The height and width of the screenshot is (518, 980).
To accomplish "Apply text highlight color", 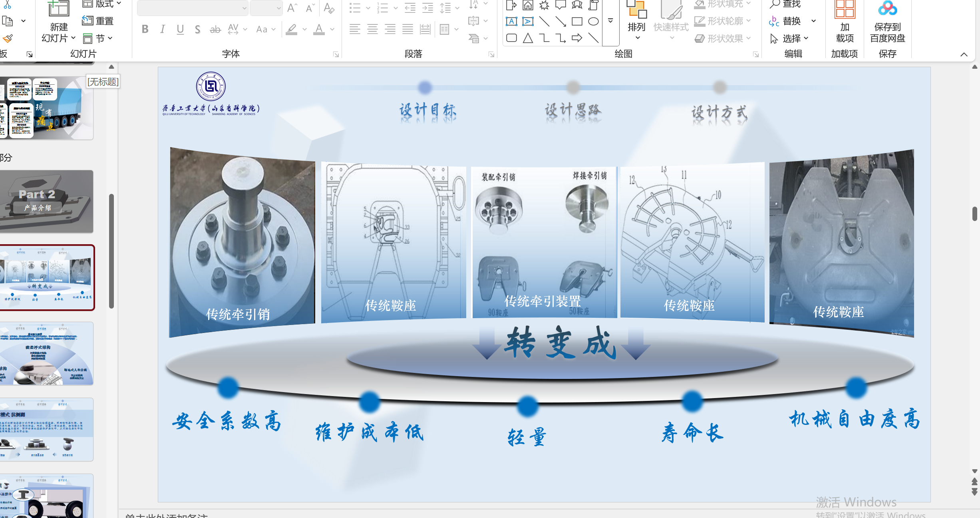I will pos(292,29).
